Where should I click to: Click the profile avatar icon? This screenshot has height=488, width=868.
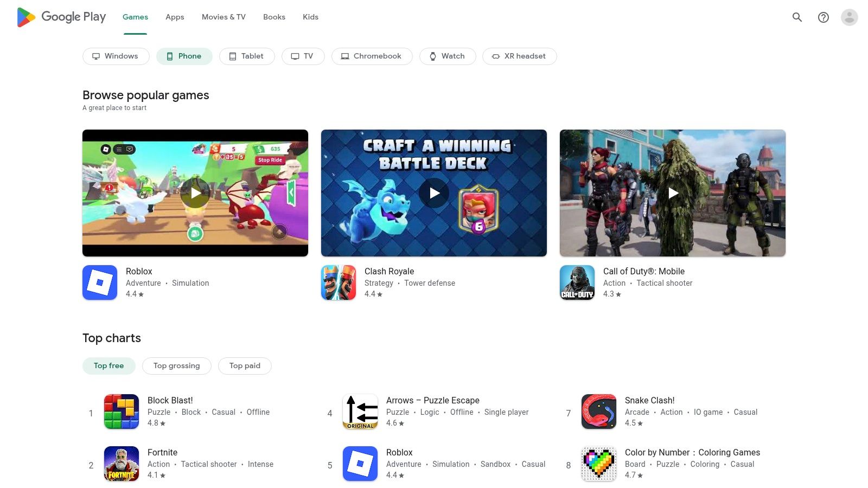pos(848,17)
